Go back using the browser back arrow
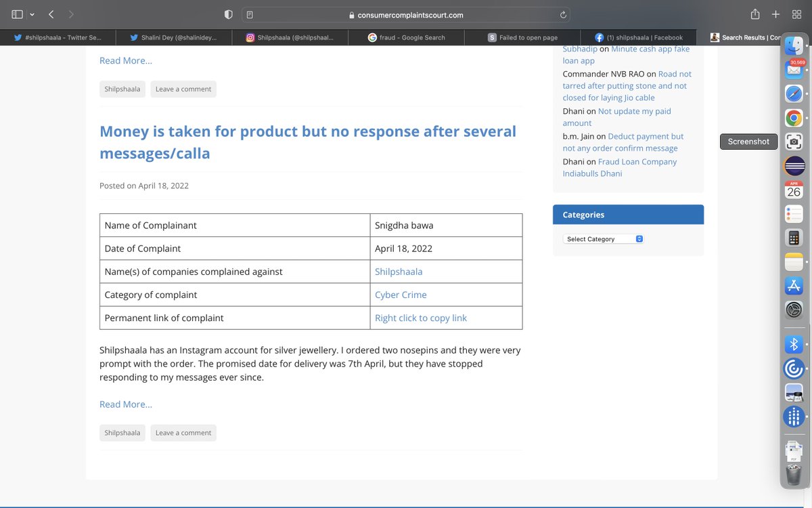This screenshot has width=812, height=508. point(51,14)
